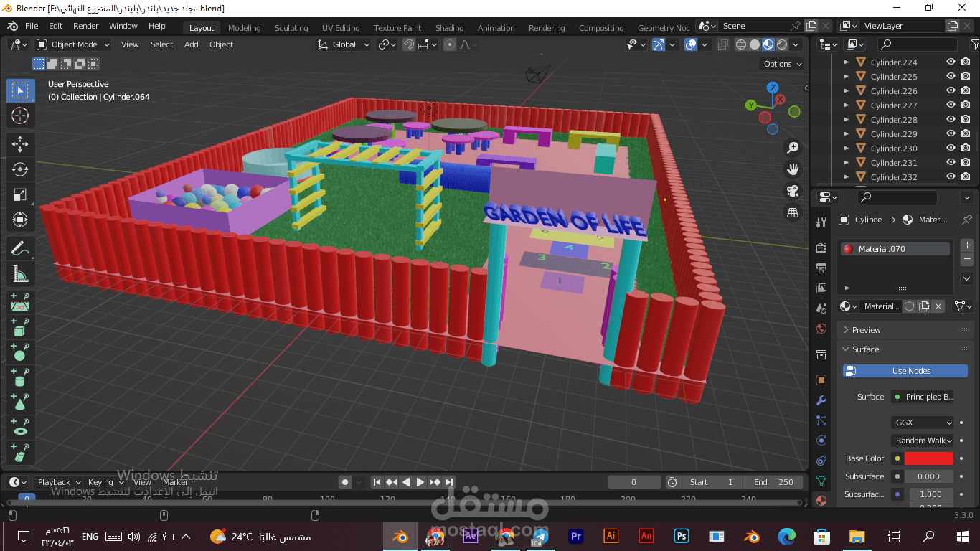The image size is (980, 551).
Task: Open the Material properties tab
Action: point(822,501)
